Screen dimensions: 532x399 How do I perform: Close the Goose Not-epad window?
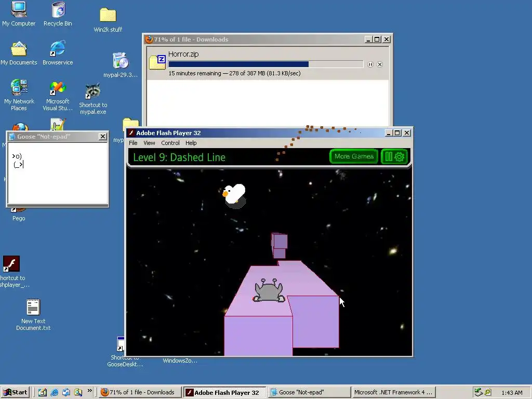[102, 137]
